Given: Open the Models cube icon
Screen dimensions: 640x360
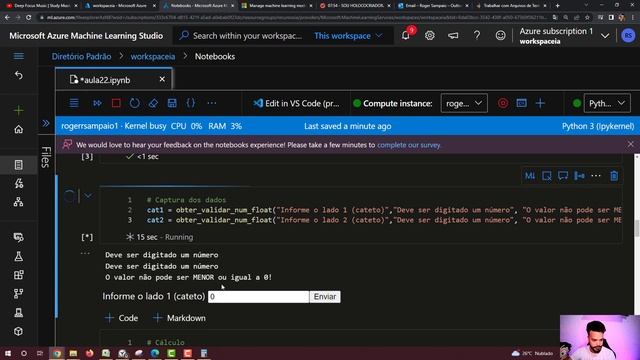Looking at the screenshot, I should [x=18, y=331].
